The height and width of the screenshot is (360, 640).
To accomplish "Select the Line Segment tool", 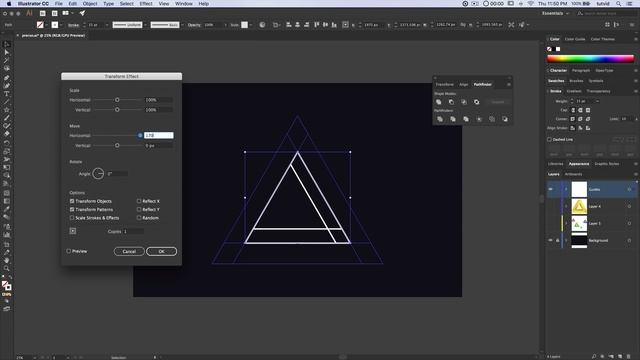I will click(6, 102).
